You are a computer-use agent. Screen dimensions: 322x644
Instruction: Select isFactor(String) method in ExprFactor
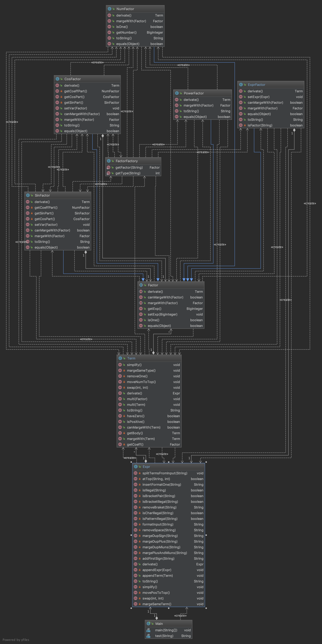(x=260, y=125)
